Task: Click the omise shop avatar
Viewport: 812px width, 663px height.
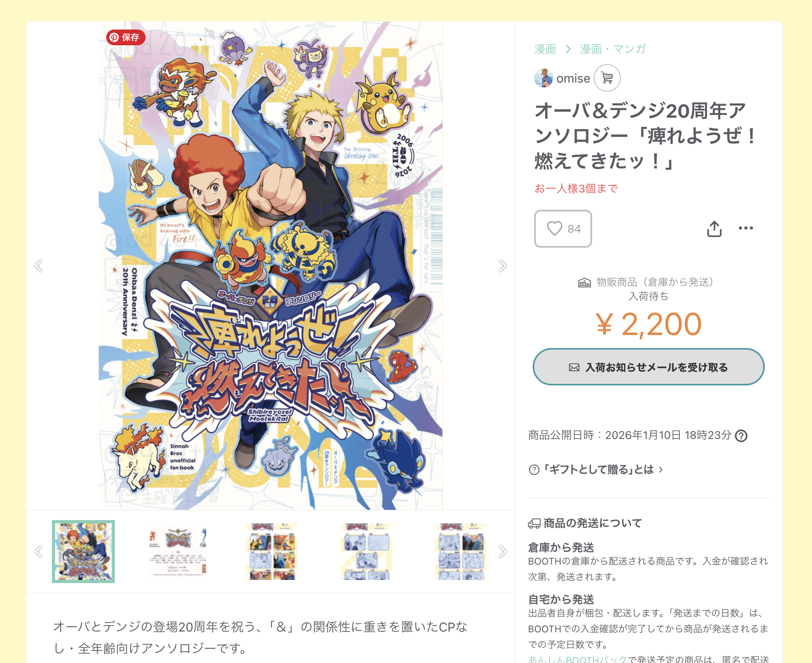Action: click(x=544, y=78)
